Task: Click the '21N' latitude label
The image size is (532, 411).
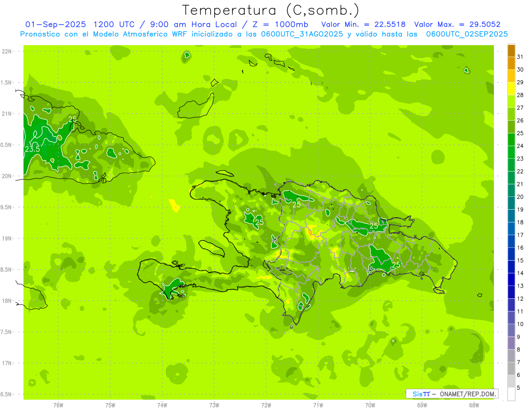Action: tap(7, 114)
